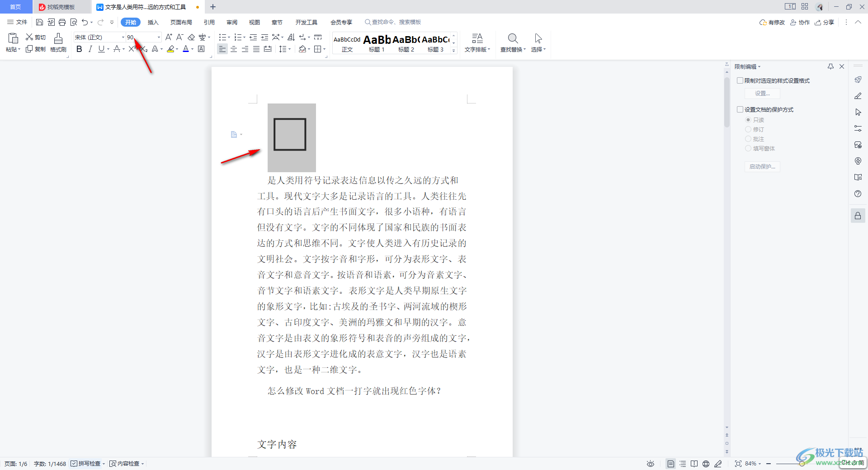Toggle spell check (拼写检查) in status bar
The height and width of the screenshot is (470, 868).
(x=86, y=464)
